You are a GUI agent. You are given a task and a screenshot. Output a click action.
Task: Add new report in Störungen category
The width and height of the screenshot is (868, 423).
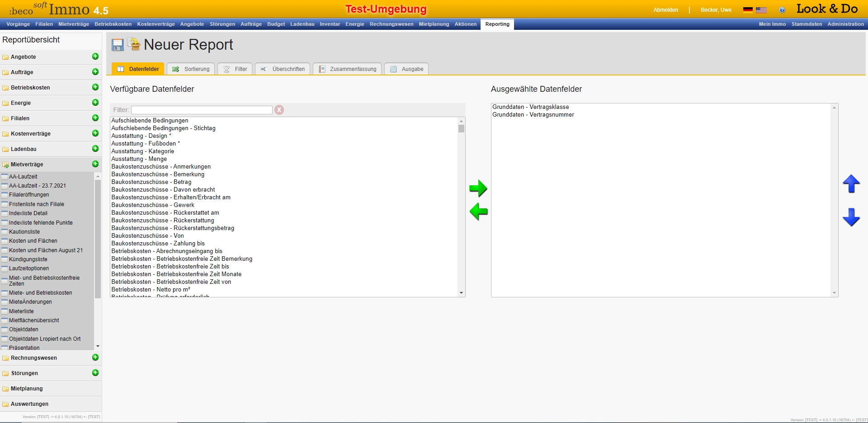(95, 373)
